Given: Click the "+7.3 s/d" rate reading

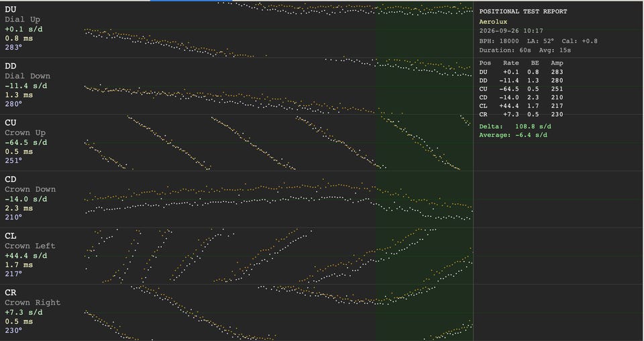Looking at the screenshot, I should pos(23,313).
